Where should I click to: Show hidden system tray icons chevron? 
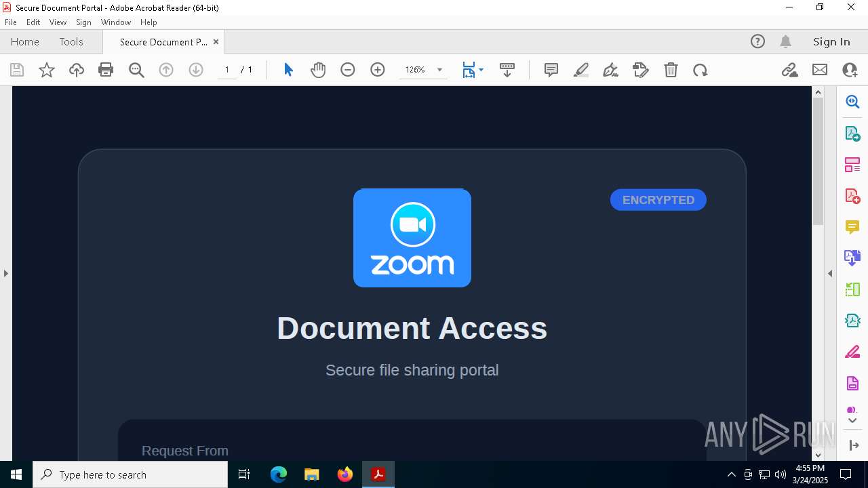click(x=731, y=474)
